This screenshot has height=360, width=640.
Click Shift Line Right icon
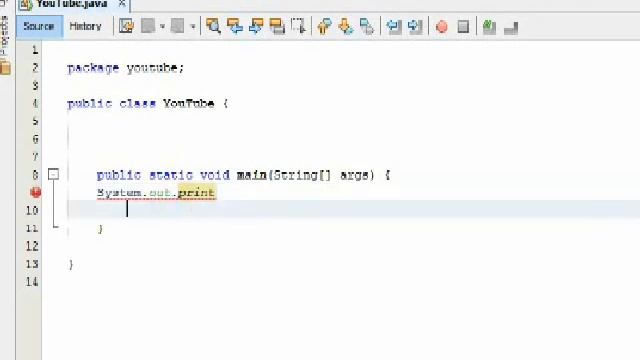point(415,27)
